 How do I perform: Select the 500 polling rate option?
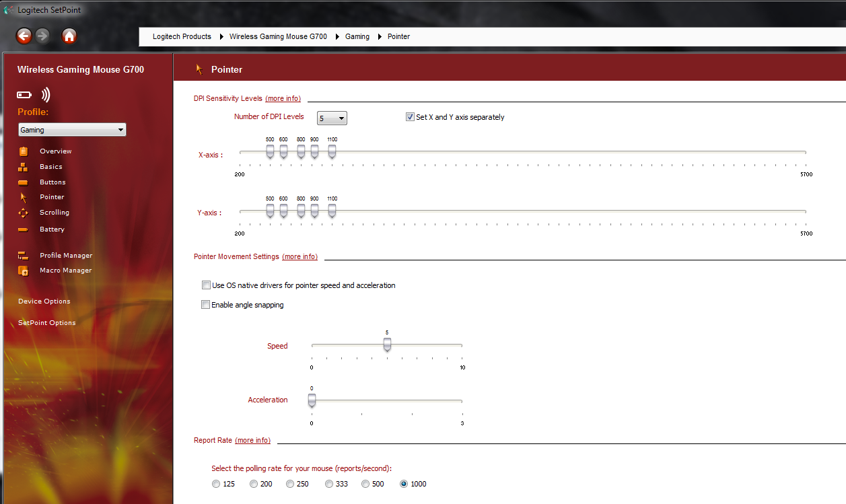tap(366, 484)
